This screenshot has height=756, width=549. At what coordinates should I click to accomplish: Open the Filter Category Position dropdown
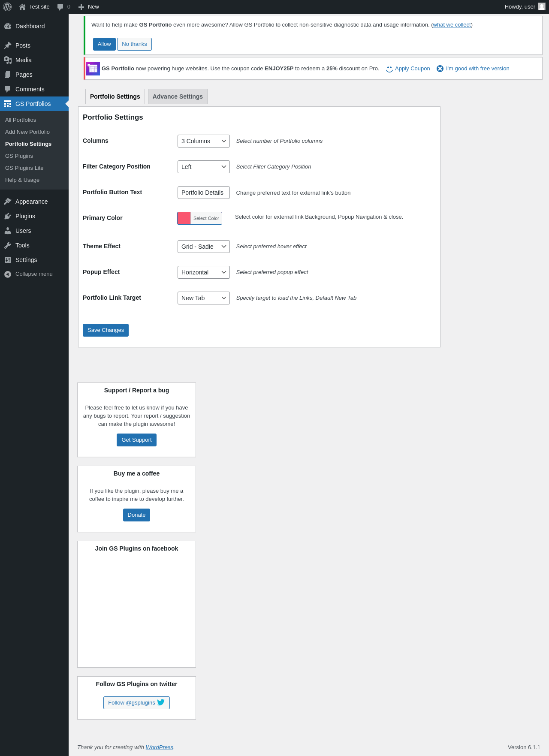204,167
